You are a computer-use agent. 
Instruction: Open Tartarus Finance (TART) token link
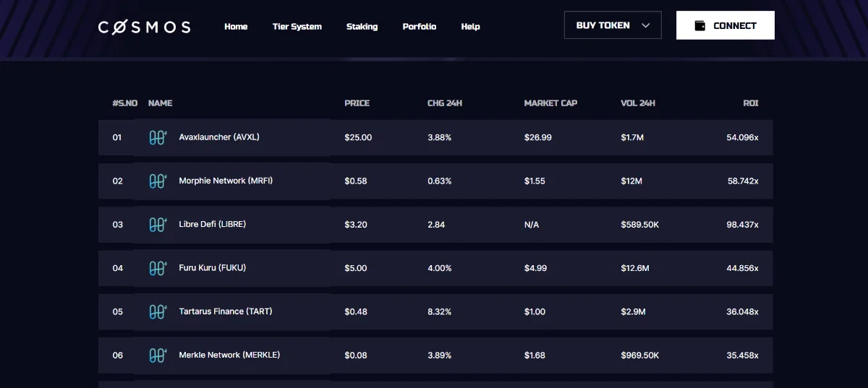click(x=226, y=311)
